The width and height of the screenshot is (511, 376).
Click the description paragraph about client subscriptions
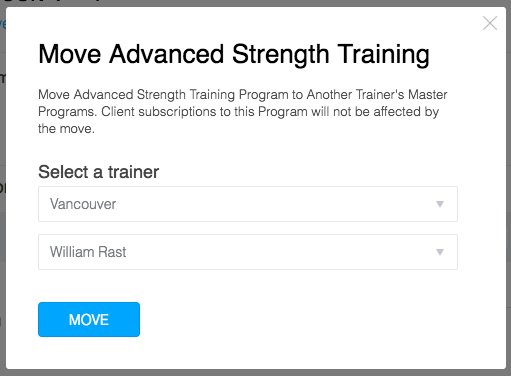coord(243,112)
